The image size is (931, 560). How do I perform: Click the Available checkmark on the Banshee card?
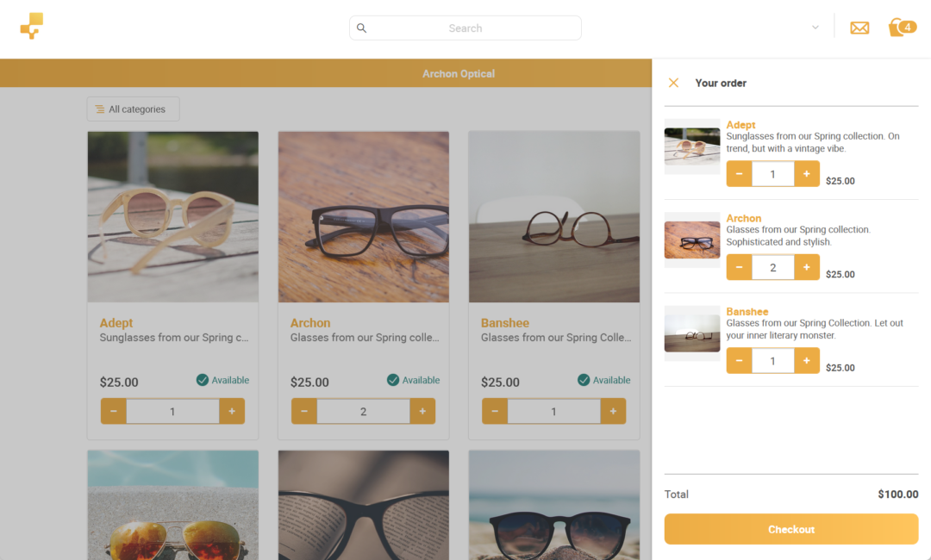583,380
